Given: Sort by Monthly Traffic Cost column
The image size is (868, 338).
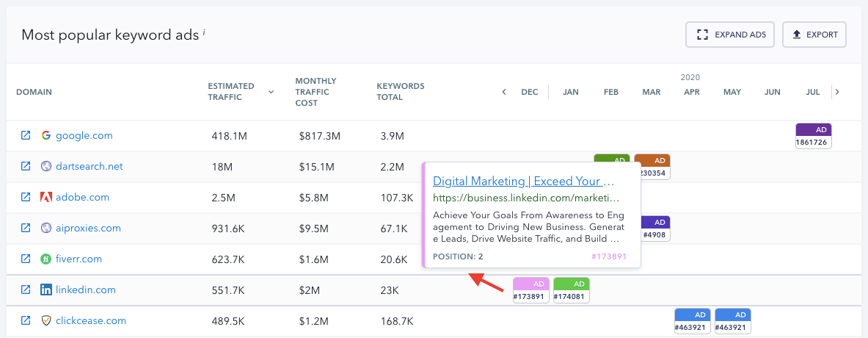Looking at the screenshot, I should point(316,92).
